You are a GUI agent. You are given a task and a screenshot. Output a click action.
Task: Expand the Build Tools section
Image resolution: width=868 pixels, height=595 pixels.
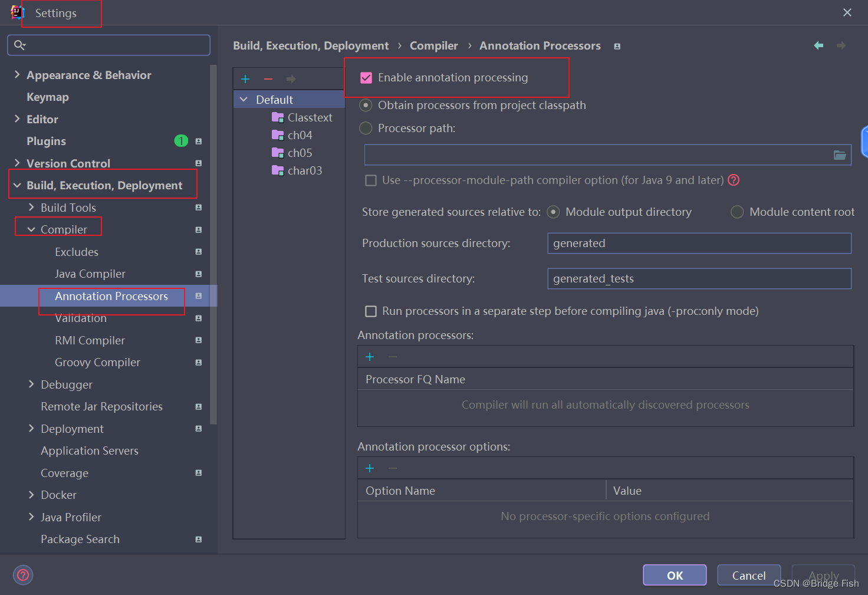point(31,207)
